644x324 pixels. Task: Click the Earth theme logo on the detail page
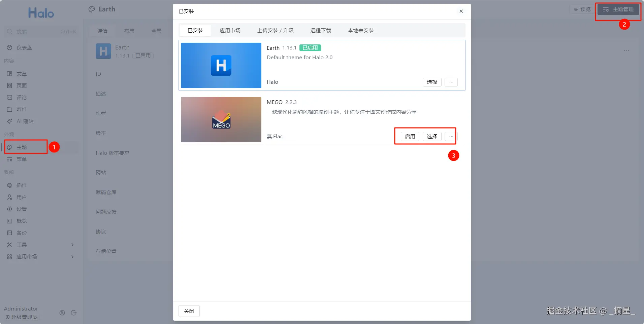(103, 51)
